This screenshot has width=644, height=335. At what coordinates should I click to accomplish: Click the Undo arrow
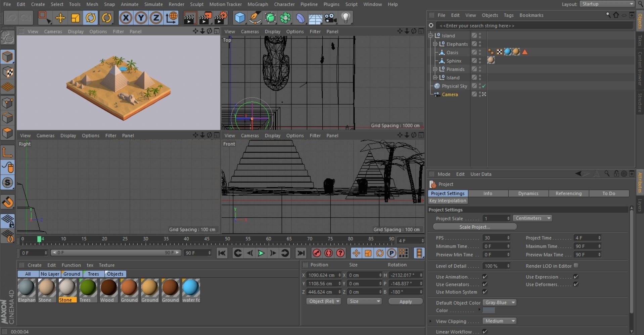tap(11, 17)
